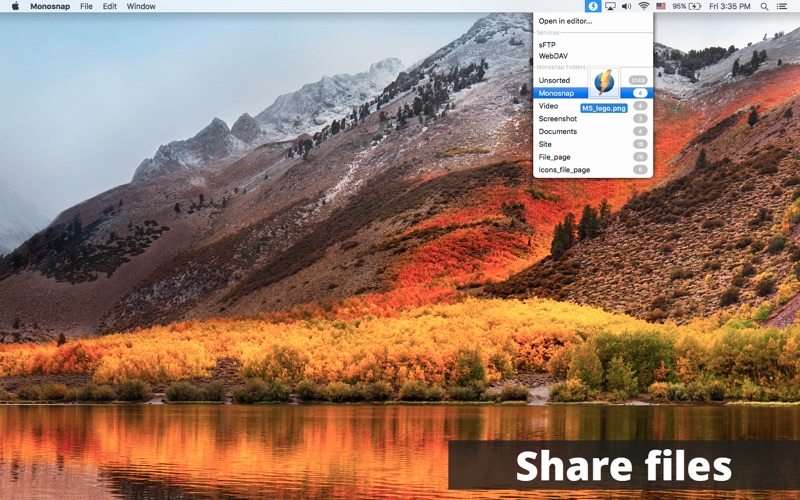The width and height of the screenshot is (800, 500).
Task: Choose the Documents folder
Action: coord(558,131)
